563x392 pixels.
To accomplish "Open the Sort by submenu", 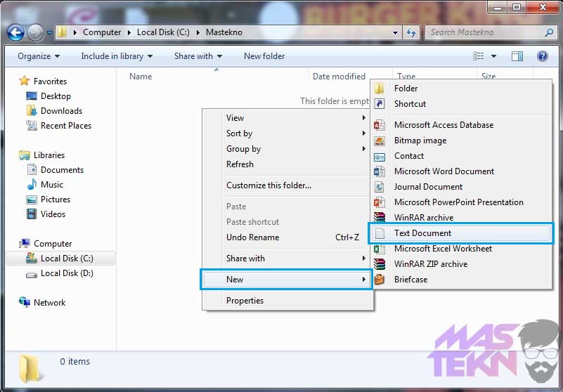I will (287, 133).
